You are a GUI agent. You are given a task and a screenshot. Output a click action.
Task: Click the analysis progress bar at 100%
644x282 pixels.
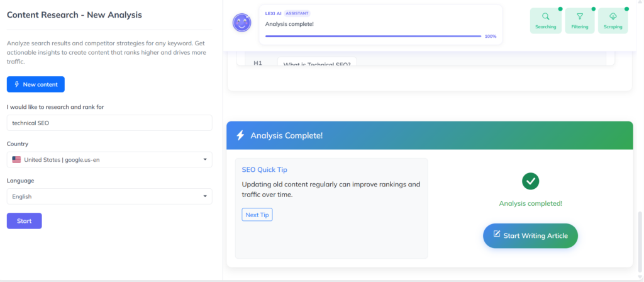373,37
